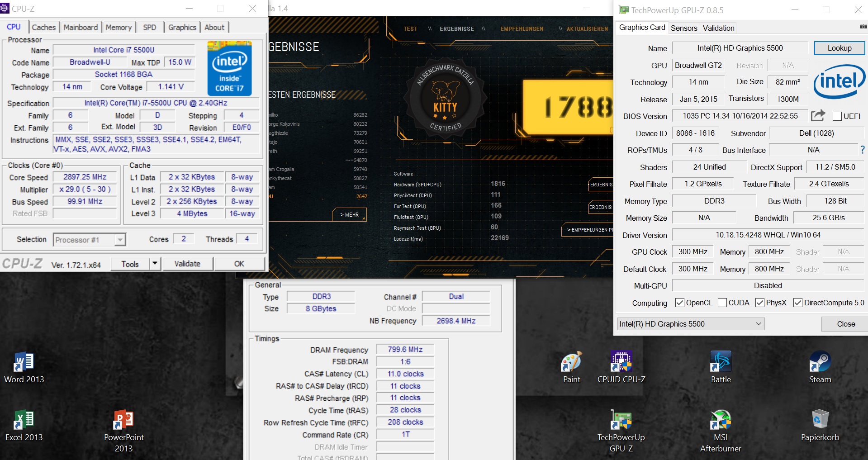868x460 pixels.
Task: Click the BIOS Version field in GPU-Z
Action: point(740,116)
